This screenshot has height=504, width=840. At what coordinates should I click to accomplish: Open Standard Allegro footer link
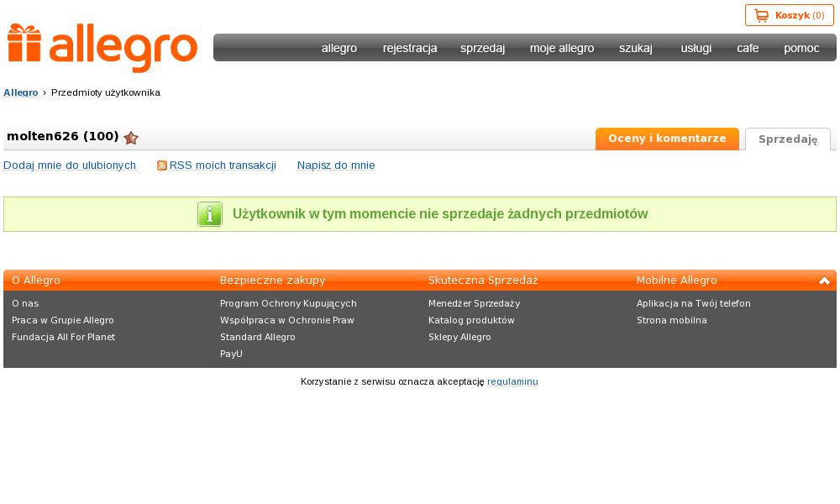click(x=258, y=337)
